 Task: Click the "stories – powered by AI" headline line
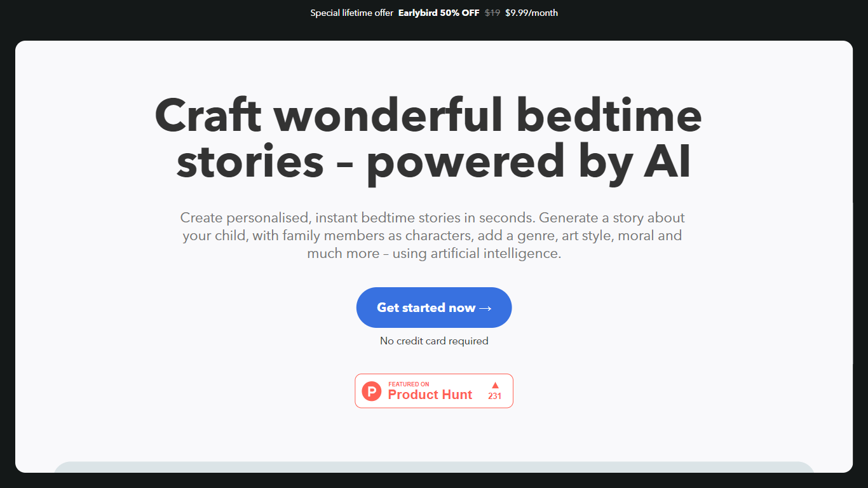(433, 161)
